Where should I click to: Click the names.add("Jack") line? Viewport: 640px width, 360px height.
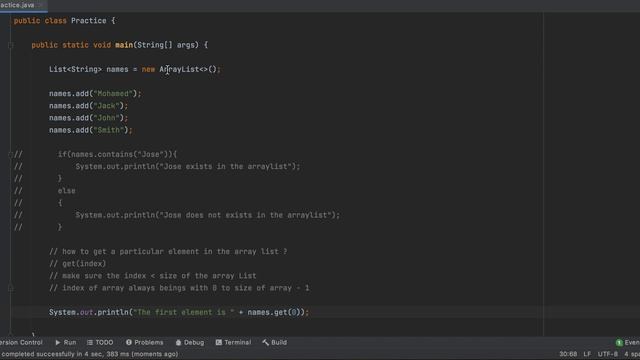[x=89, y=106]
